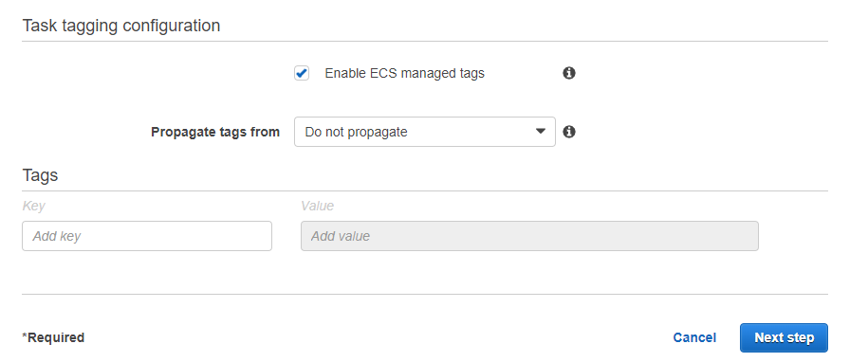Click the 'Add value' placeholder text
Viewport: 868px width, 362px height.
point(341,236)
